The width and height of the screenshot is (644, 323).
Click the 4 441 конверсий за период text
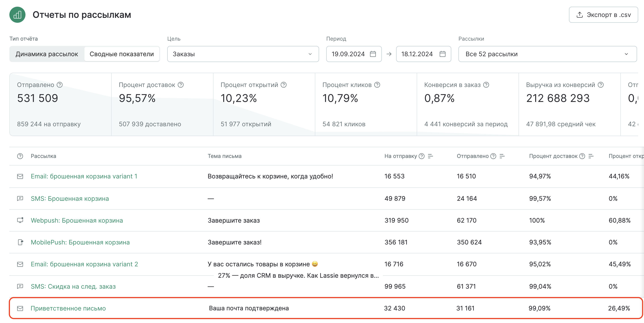pyautogui.click(x=466, y=124)
